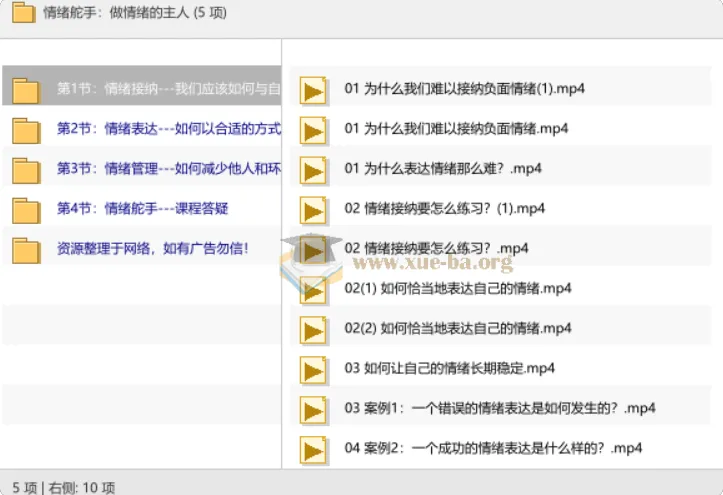Image resolution: width=723 pixels, height=495 pixels.
Task: Click folder icon of 第1节 情绪接纳
Action: click(26, 90)
